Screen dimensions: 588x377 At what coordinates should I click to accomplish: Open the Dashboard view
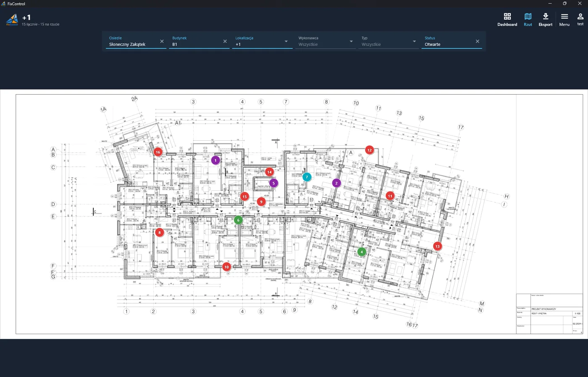tap(507, 19)
